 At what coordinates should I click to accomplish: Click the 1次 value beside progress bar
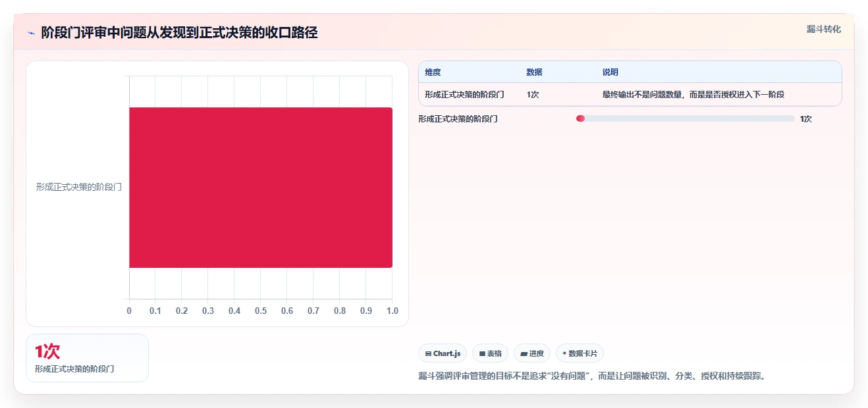[x=806, y=119]
